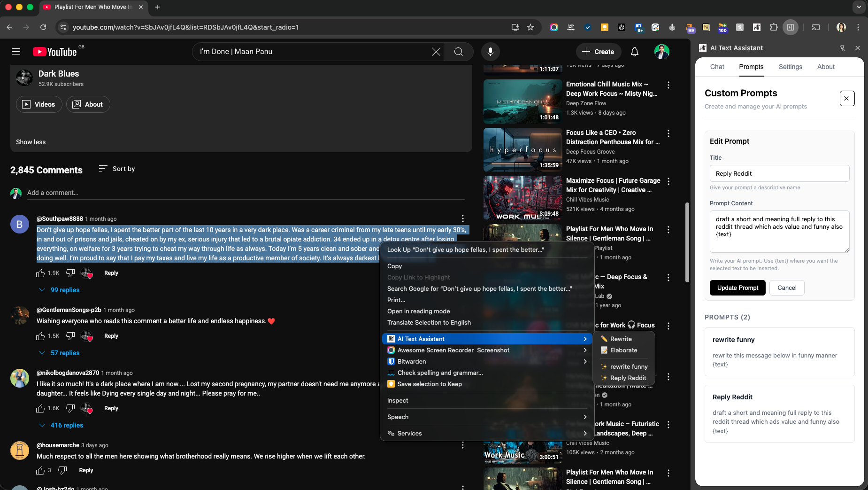Screen dimensions: 868x490
Task: Open heart reactions under GentlemanSongs comment
Action: click(86, 336)
